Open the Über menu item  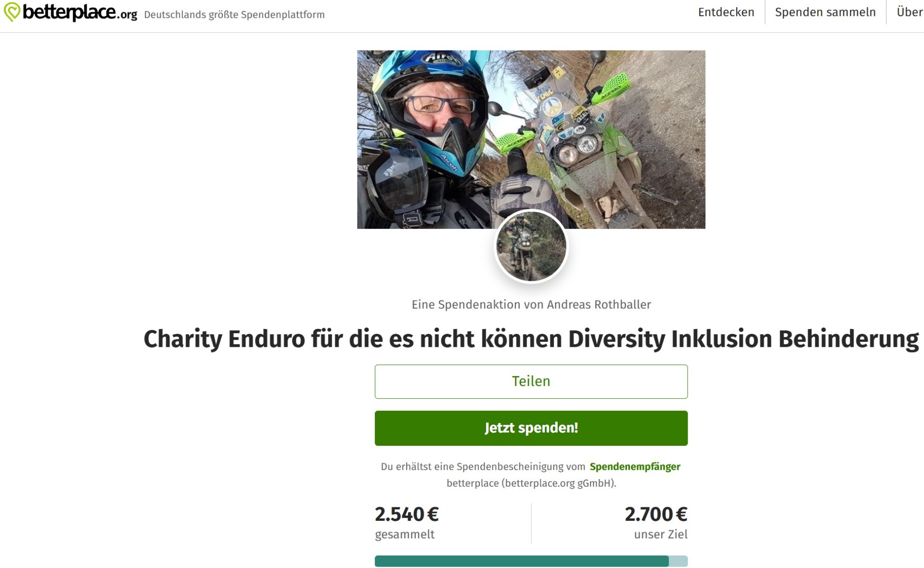tap(910, 13)
